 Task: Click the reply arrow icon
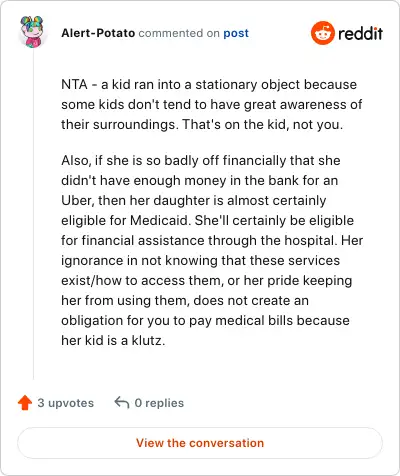[122, 403]
